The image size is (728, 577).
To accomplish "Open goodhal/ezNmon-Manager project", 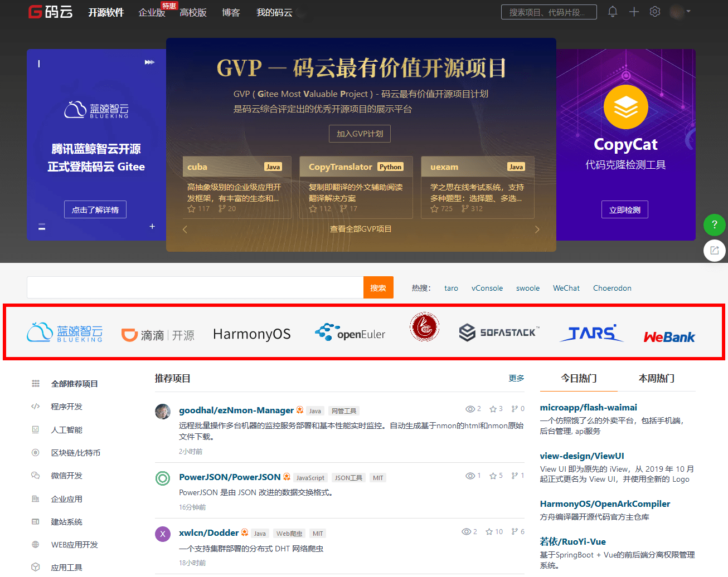I will tap(236, 410).
